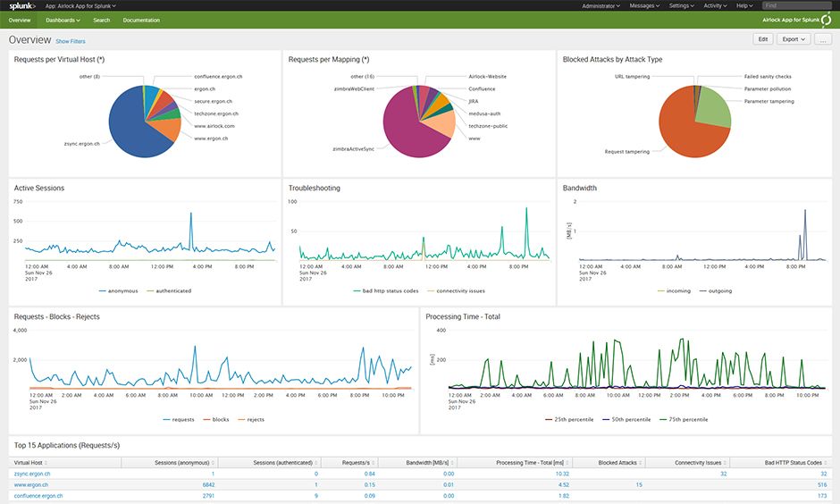Click the www.airlock.com pie label
The height and width of the screenshot is (504, 840).
click(x=214, y=126)
